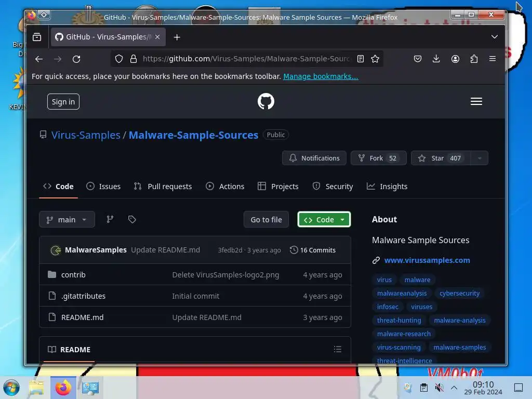The width and height of the screenshot is (532, 399).
Task: Click the Firefox back arrow button
Action: click(x=39, y=59)
